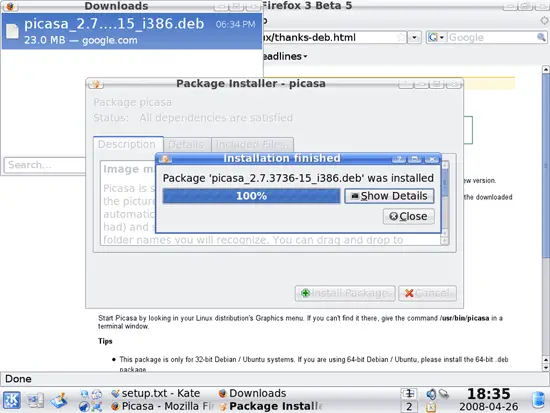
Task: Switch to the Description tab
Action: tap(127, 144)
